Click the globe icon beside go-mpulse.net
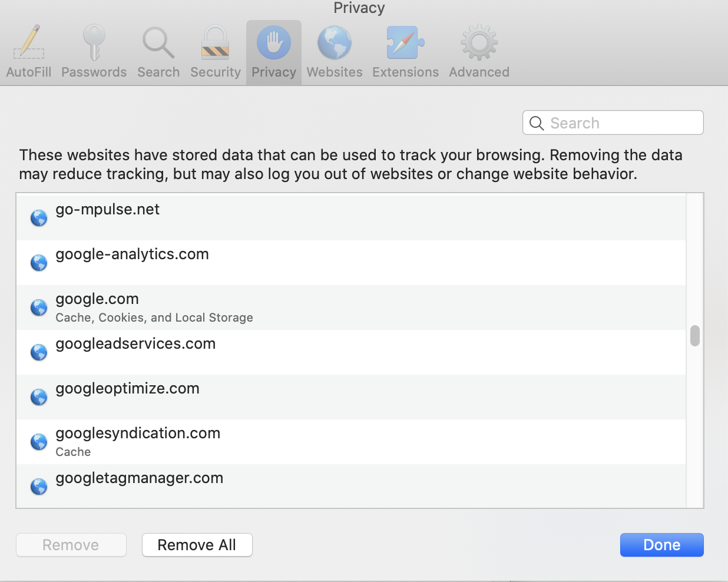The height and width of the screenshot is (582, 728). pyautogui.click(x=39, y=218)
